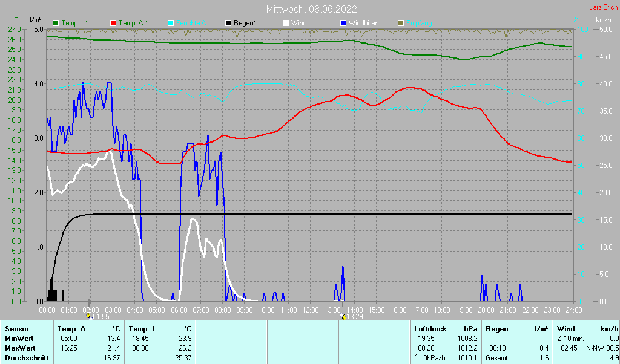Click the 'Gesamt:' rain total label
Viewport: 620px width, 364px height.
(x=499, y=358)
